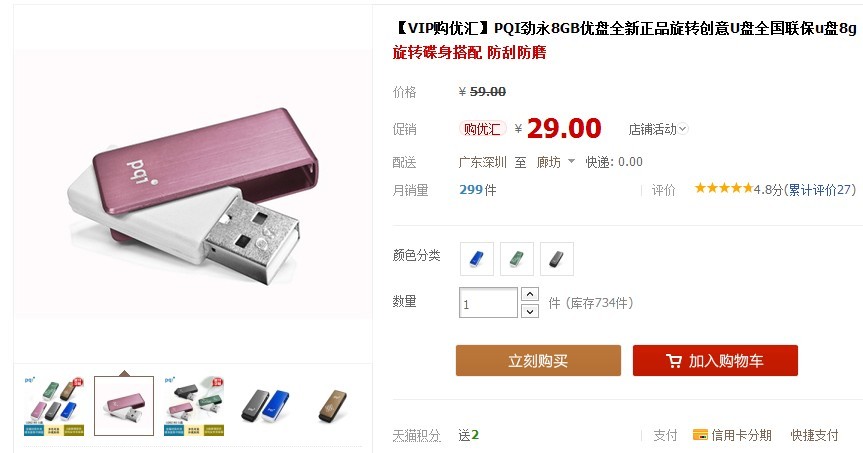The image size is (863, 453).
Task: Click the shopping cart icon
Action: click(x=674, y=361)
